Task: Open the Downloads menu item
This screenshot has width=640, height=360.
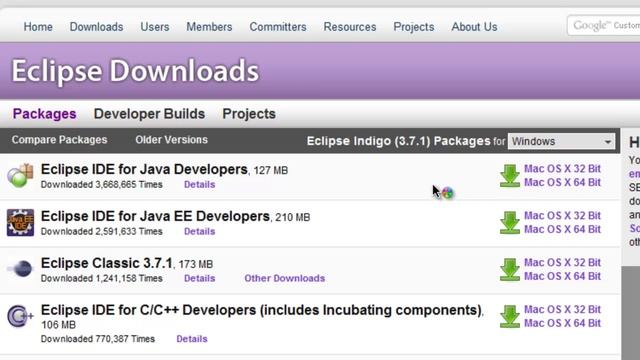Action: tap(96, 27)
